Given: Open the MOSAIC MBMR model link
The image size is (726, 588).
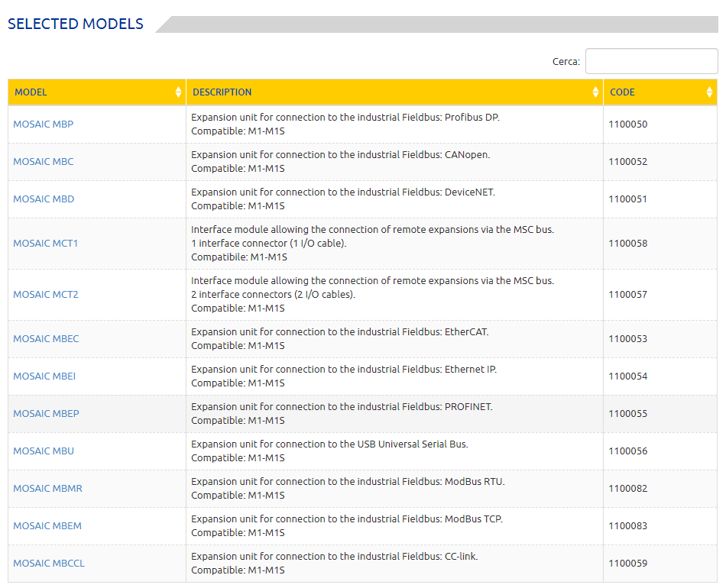Looking at the screenshot, I should (47, 489).
